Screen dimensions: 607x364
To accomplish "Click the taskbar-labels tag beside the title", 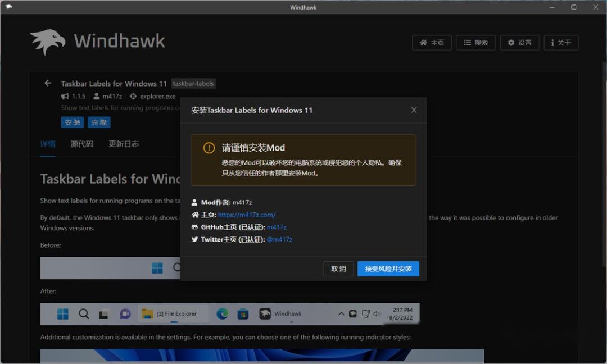I will pyautogui.click(x=193, y=83).
